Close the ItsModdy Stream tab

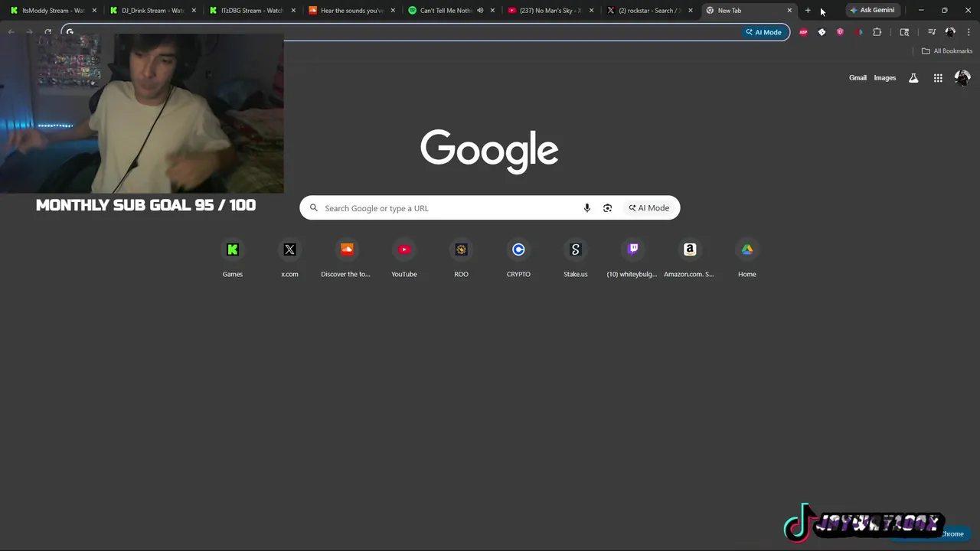click(94, 11)
